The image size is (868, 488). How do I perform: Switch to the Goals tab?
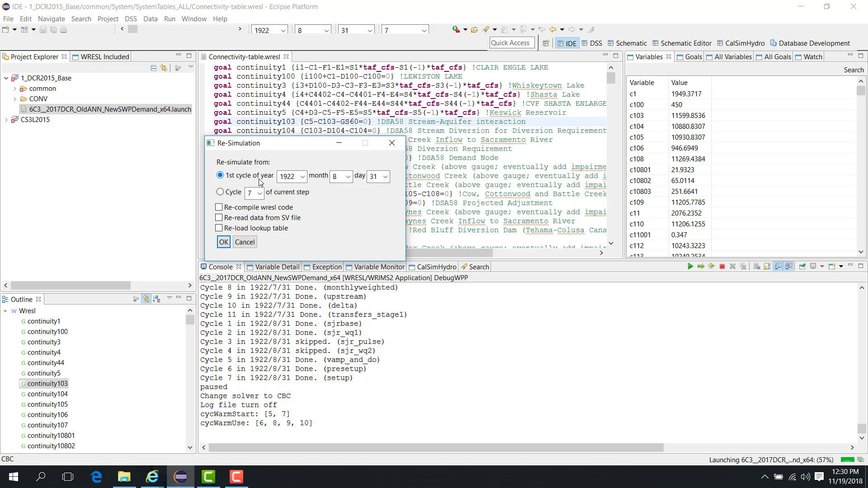point(689,57)
